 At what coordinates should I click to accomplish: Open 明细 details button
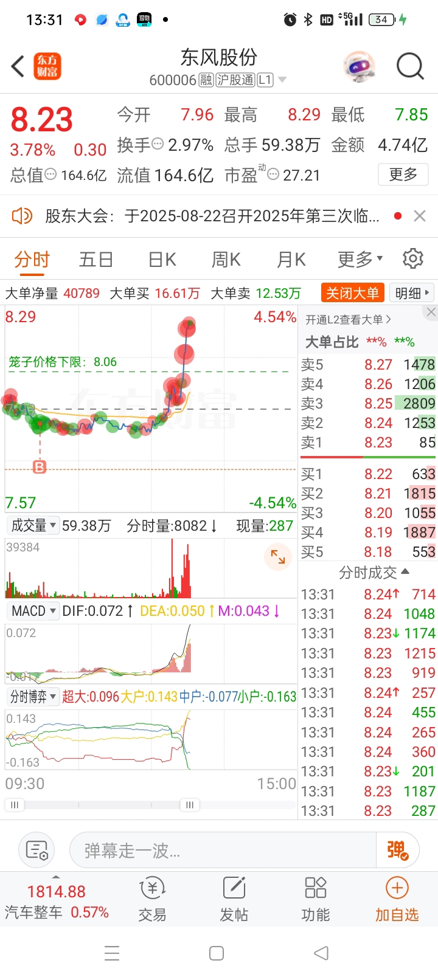[412, 293]
